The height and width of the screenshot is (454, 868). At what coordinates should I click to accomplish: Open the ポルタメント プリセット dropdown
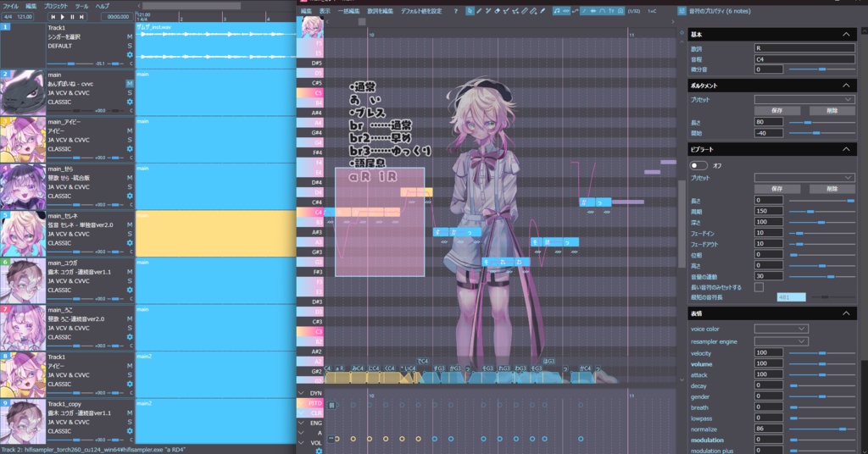point(804,100)
